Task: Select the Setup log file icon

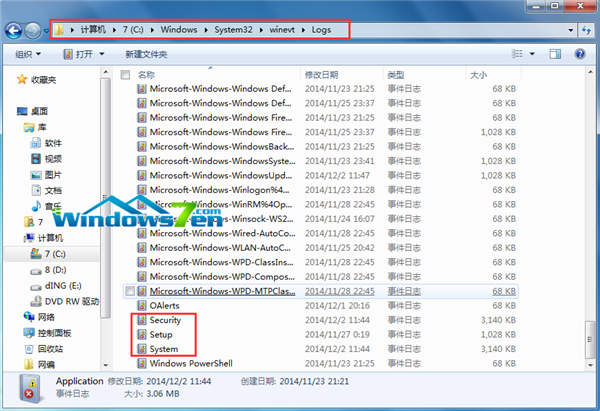Action: tap(142, 335)
